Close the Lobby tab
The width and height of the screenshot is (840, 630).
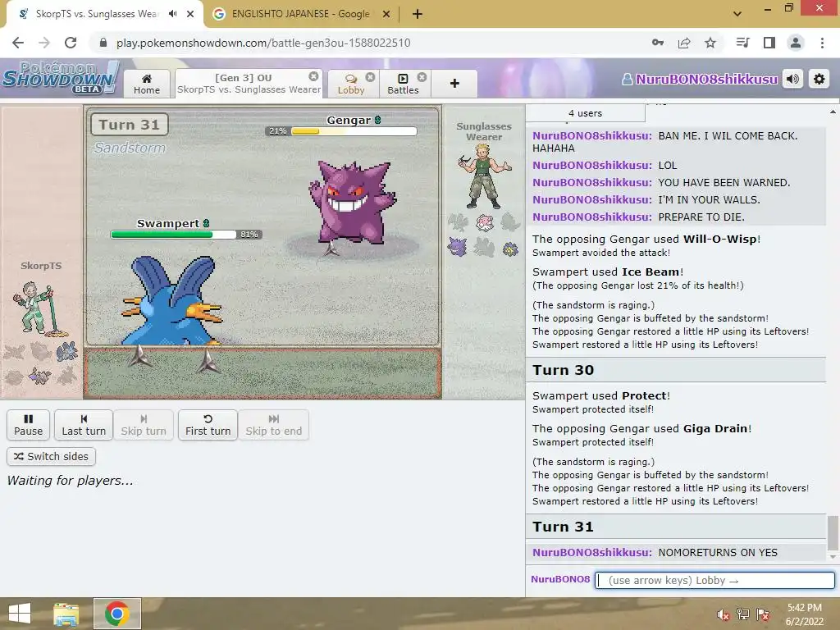click(x=370, y=77)
